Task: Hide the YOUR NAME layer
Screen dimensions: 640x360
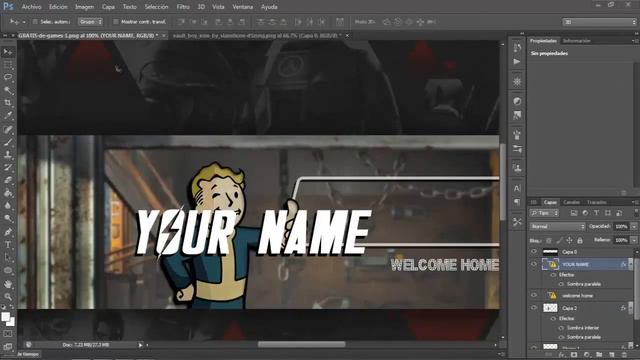Action: [534, 264]
